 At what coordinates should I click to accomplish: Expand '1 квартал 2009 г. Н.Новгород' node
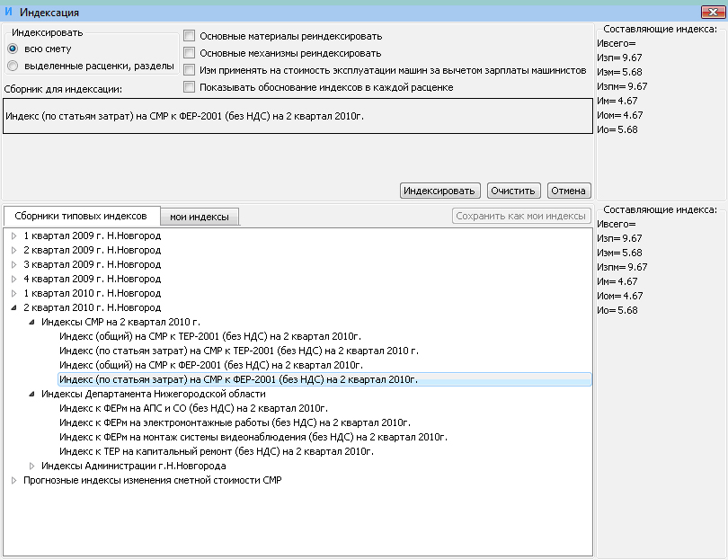[x=14, y=236]
